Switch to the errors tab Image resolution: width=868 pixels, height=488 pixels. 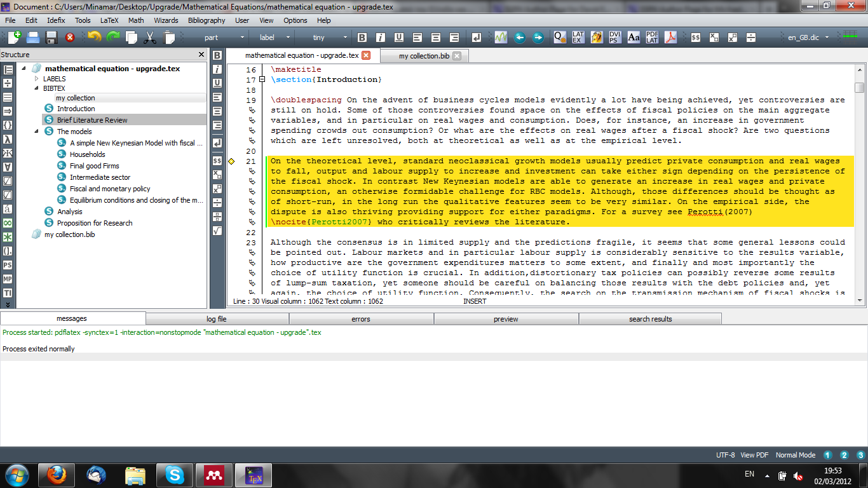[x=361, y=319]
